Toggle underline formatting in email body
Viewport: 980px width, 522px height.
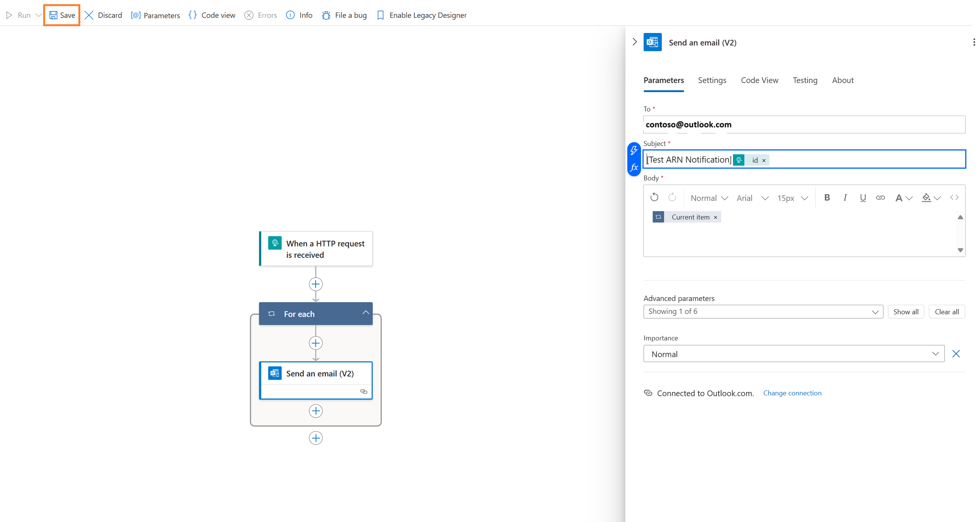coord(863,198)
